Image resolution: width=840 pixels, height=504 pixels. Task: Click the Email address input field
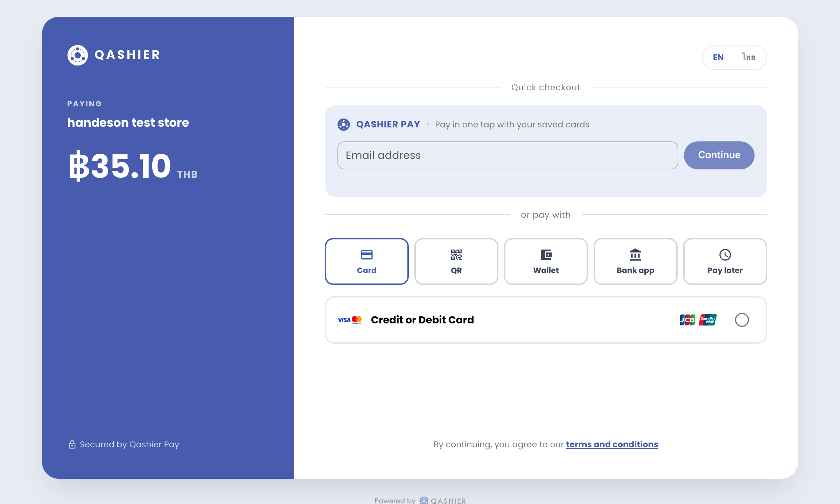[507, 155]
